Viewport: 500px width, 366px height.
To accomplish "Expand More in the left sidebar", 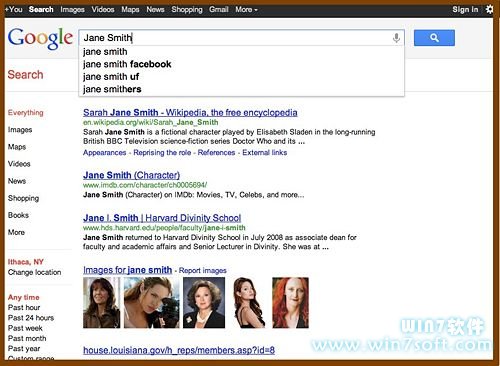I will [16, 232].
